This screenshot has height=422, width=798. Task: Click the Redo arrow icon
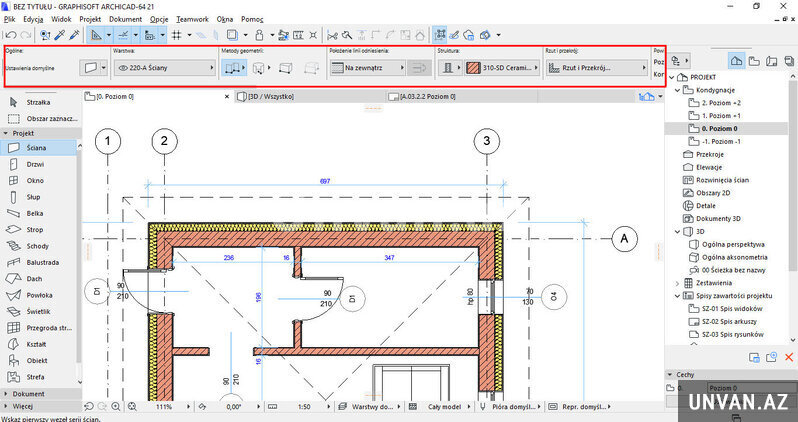click(26, 35)
